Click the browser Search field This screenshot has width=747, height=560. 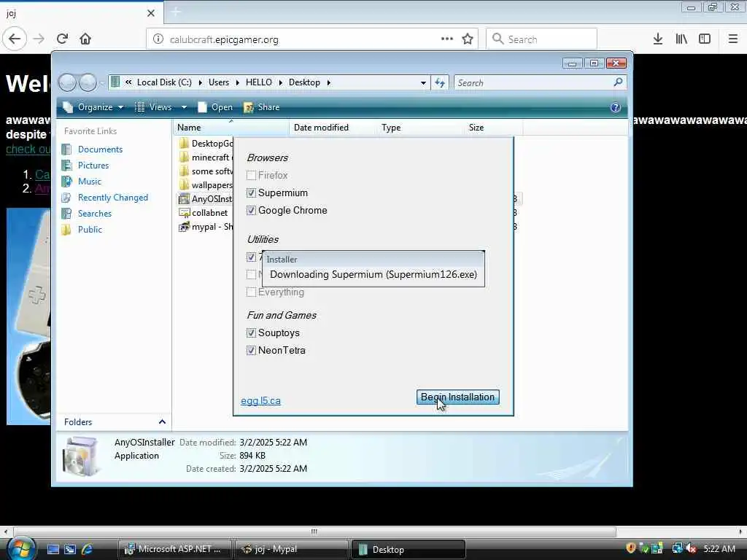(x=542, y=39)
